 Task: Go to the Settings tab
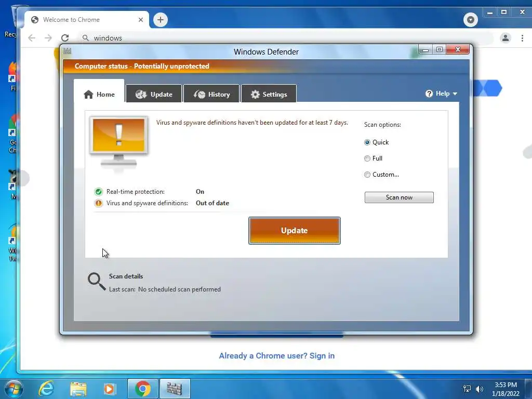[x=269, y=94]
